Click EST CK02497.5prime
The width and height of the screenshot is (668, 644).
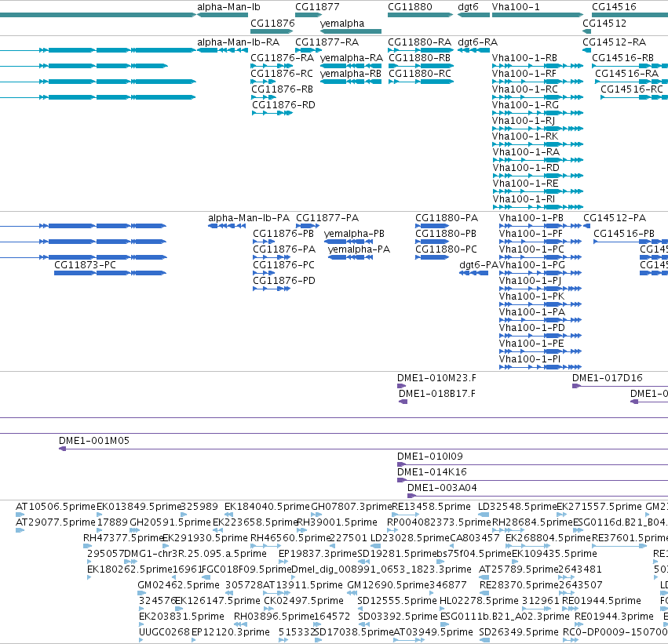304,601
